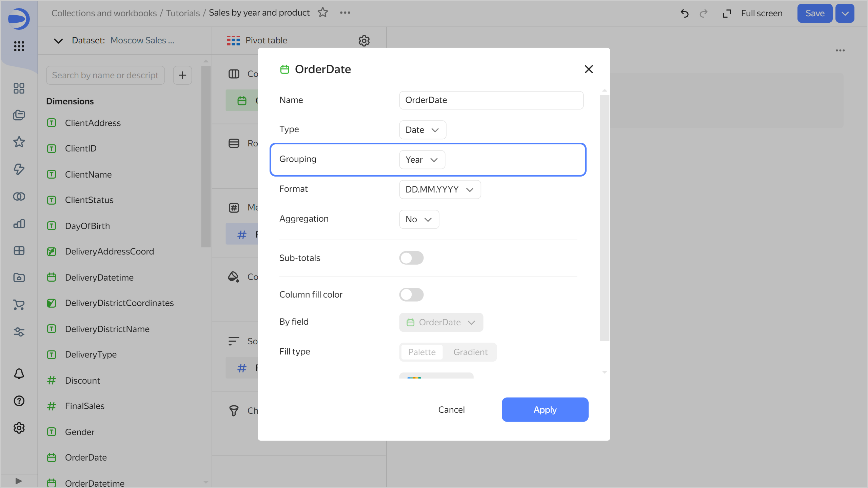This screenshot has width=868, height=488.
Task: Open the Grouping Year dropdown
Action: pyautogui.click(x=422, y=160)
